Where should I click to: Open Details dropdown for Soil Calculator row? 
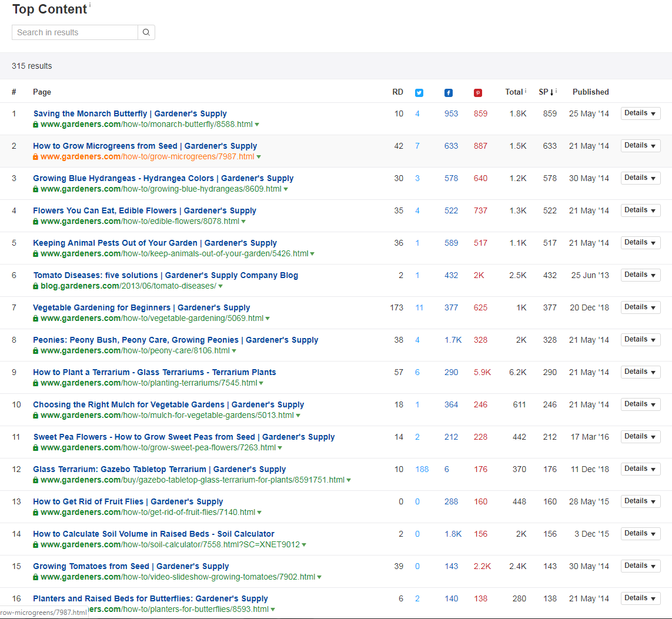pos(640,534)
